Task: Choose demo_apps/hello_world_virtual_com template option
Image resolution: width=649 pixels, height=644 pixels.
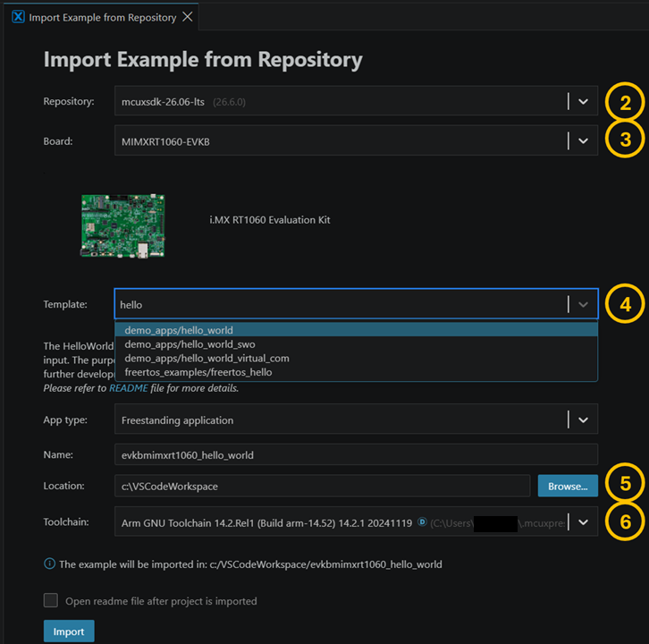Action: click(x=356, y=359)
